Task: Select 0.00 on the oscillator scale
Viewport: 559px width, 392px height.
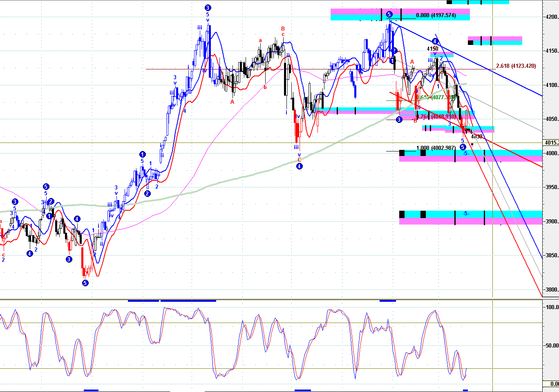Action: [x=554, y=384]
